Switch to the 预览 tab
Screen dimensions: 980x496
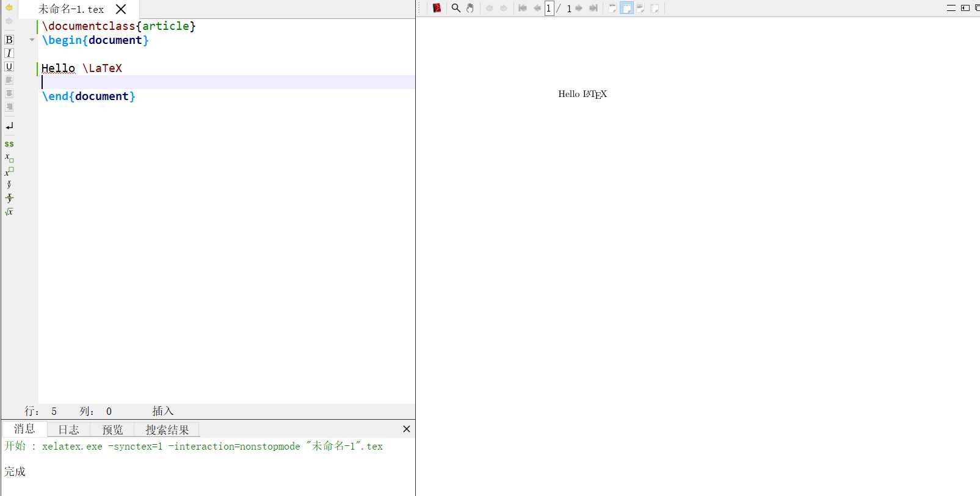point(112,430)
